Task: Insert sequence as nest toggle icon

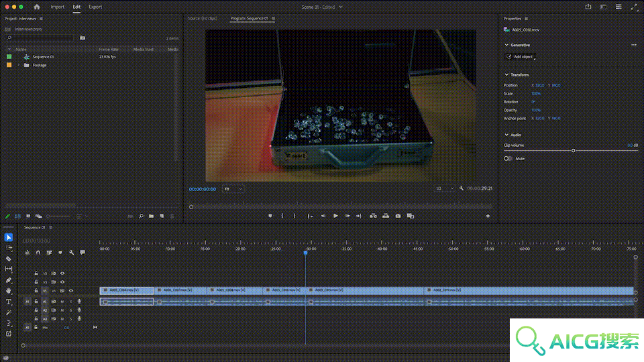Action: pyautogui.click(x=27, y=253)
